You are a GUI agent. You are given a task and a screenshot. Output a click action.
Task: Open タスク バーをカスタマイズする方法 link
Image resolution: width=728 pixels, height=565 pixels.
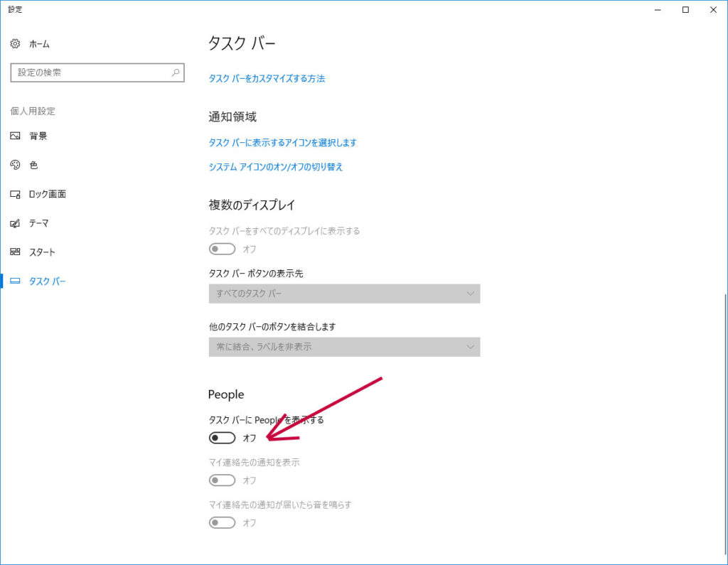267,78
